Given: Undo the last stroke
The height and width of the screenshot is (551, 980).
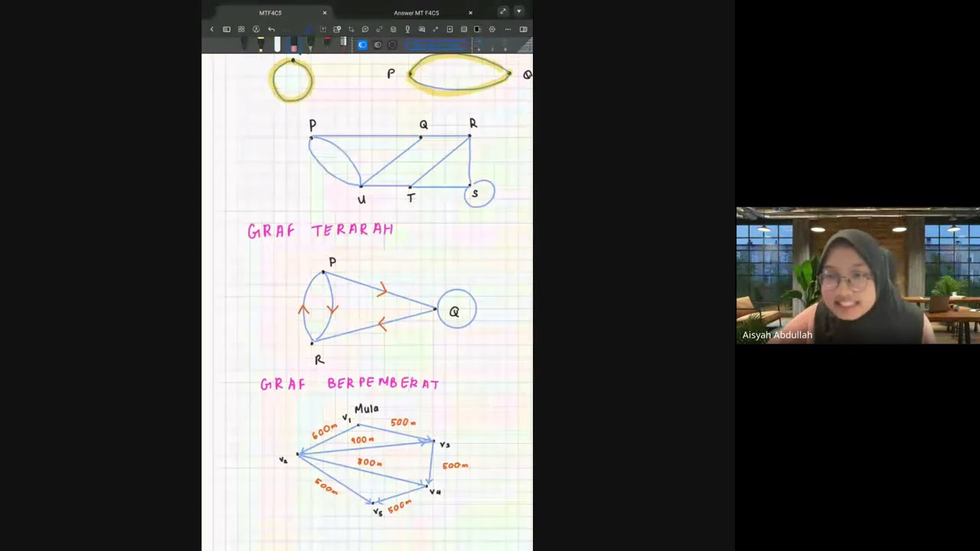Looking at the screenshot, I should click(271, 29).
